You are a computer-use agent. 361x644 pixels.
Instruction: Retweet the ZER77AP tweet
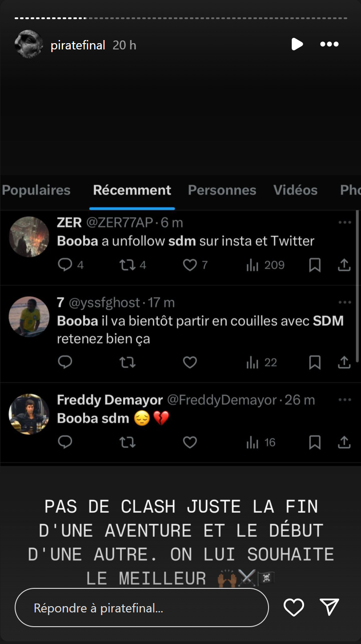tap(127, 265)
